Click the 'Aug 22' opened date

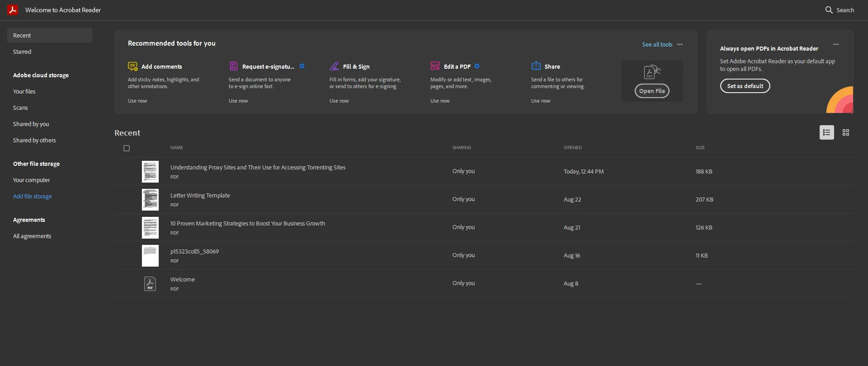[x=572, y=200]
